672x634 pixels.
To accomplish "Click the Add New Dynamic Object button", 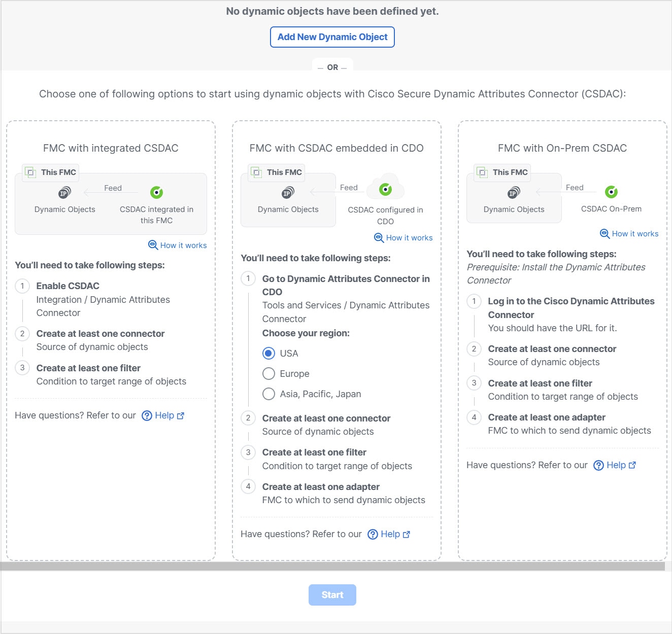I will point(332,37).
